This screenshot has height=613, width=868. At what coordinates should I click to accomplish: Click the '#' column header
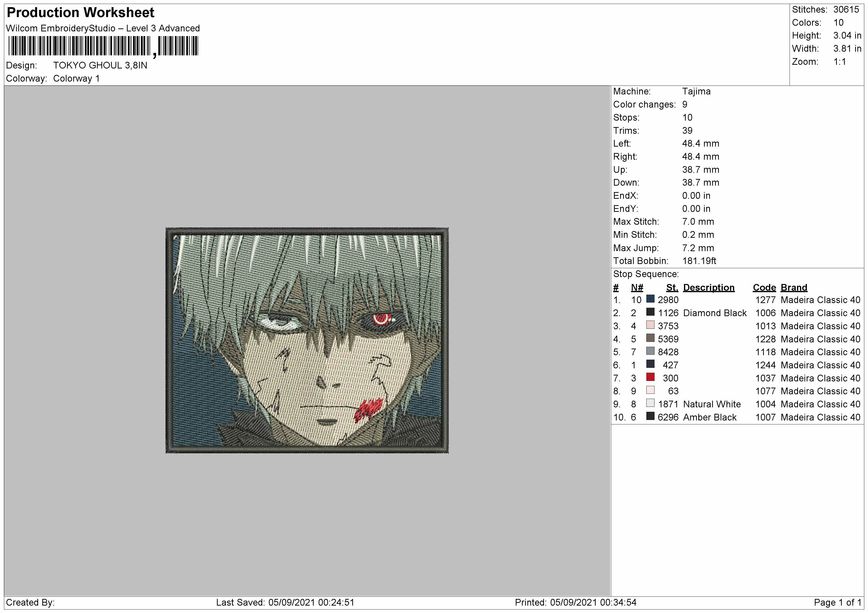coord(616,288)
